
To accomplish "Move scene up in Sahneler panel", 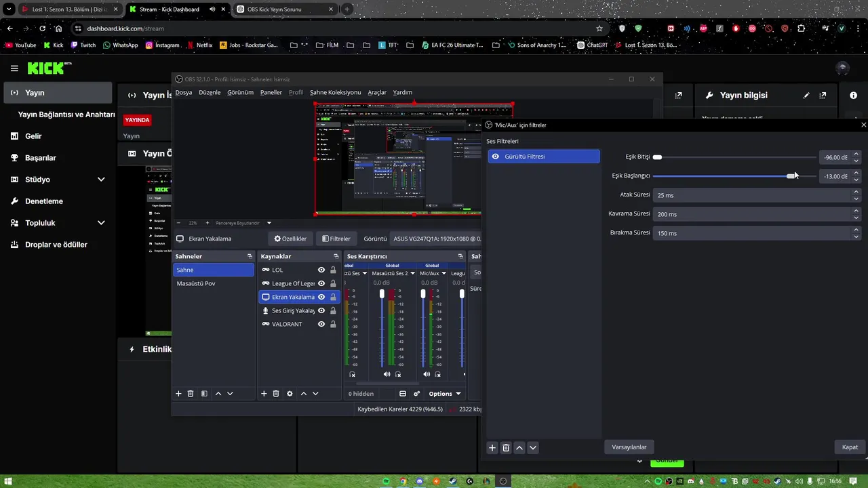I will tap(218, 394).
